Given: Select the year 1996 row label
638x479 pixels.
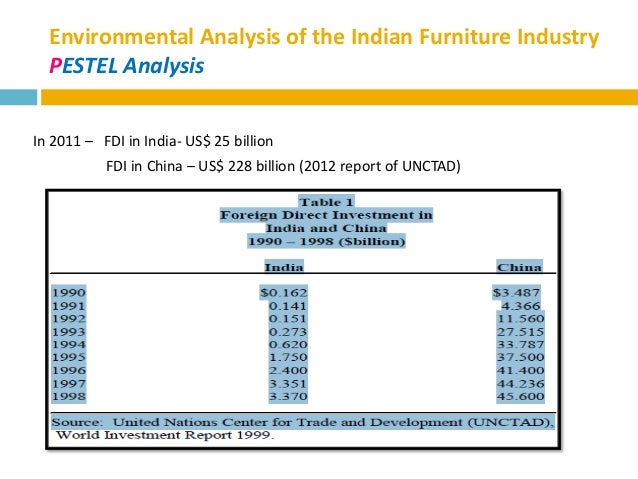Looking at the screenshot, I should coord(69,370).
